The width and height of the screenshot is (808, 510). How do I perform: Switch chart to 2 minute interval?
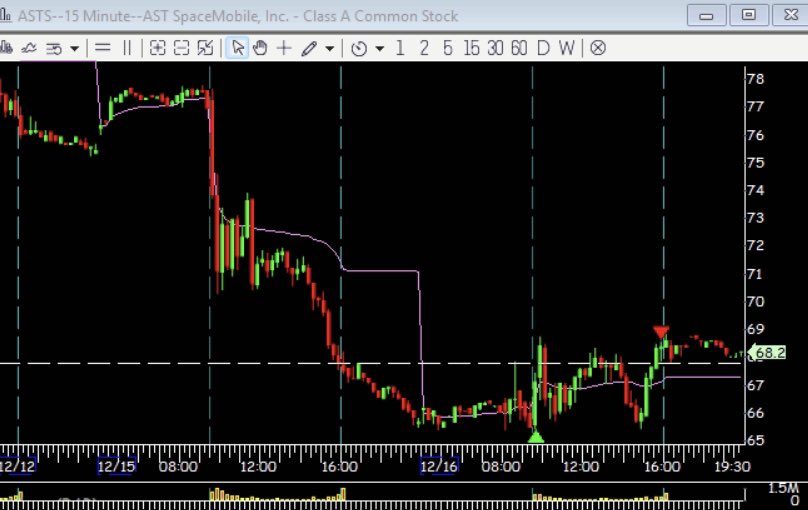[x=424, y=48]
